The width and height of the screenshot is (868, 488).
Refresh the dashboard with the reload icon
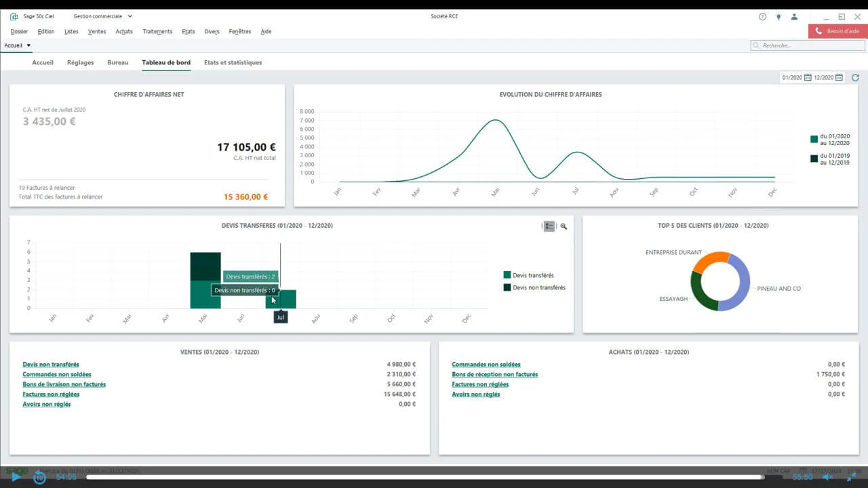tap(855, 78)
